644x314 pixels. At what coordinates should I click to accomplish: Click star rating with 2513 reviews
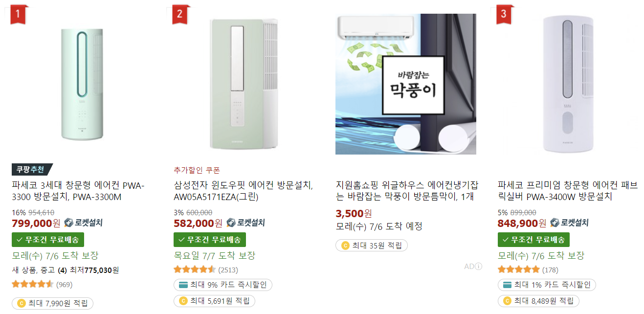[195, 269]
